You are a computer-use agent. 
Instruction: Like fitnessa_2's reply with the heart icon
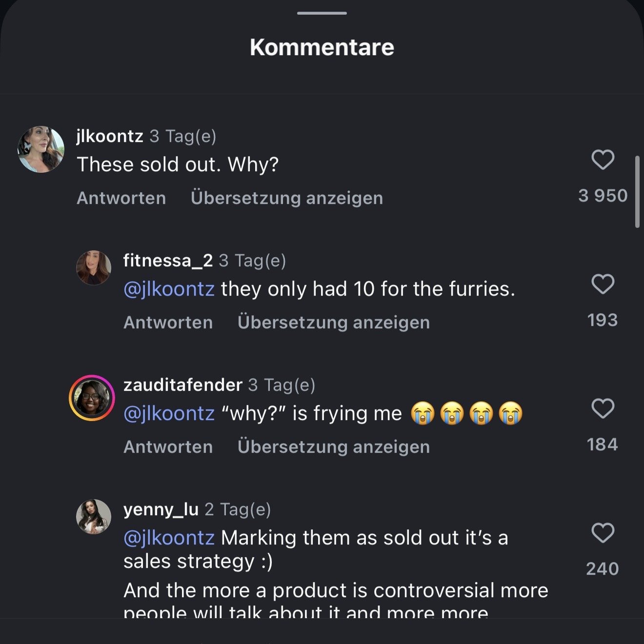(x=603, y=284)
